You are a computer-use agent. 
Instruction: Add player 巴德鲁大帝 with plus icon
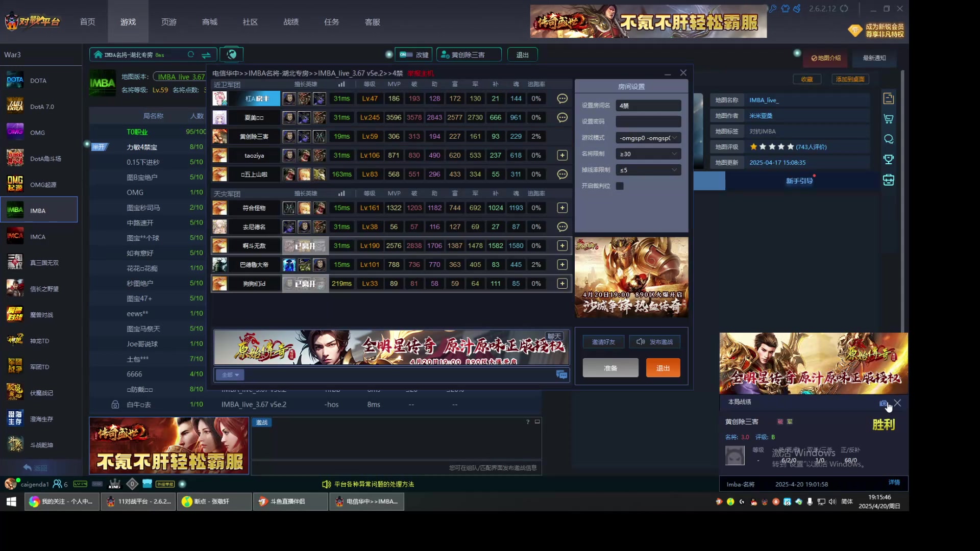pyautogui.click(x=562, y=264)
